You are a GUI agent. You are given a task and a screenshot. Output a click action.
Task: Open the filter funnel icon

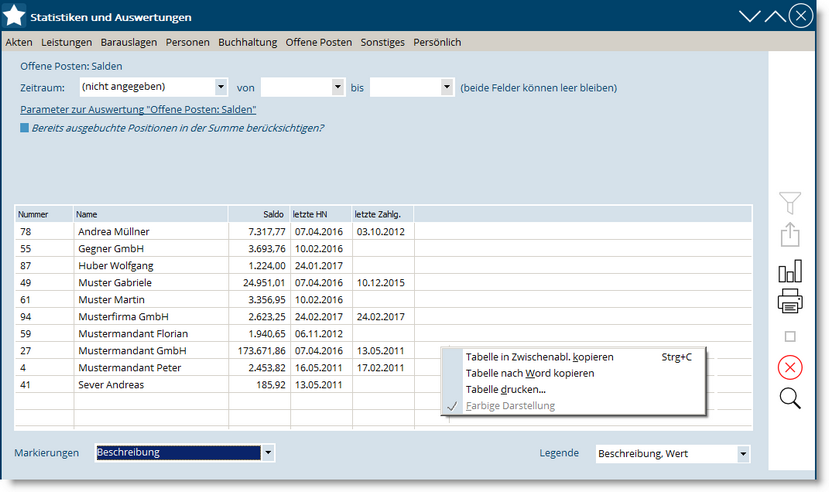(x=790, y=203)
